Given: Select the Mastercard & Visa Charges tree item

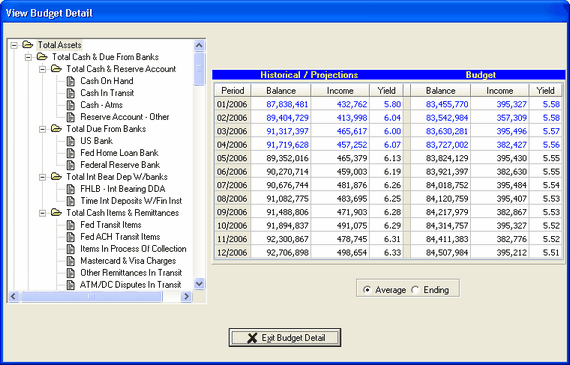Looking at the screenshot, I should pos(128,261).
